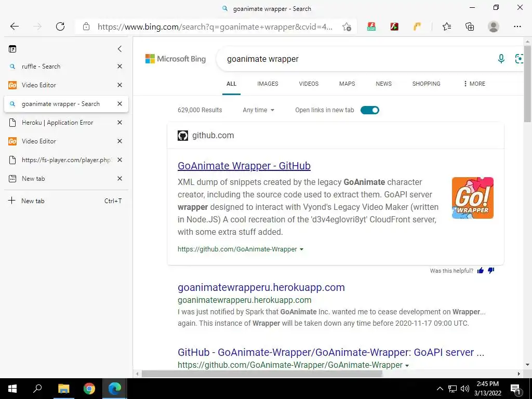Select Microsoft Edge taskbar icon
The height and width of the screenshot is (399, 532).
point(115,389)
